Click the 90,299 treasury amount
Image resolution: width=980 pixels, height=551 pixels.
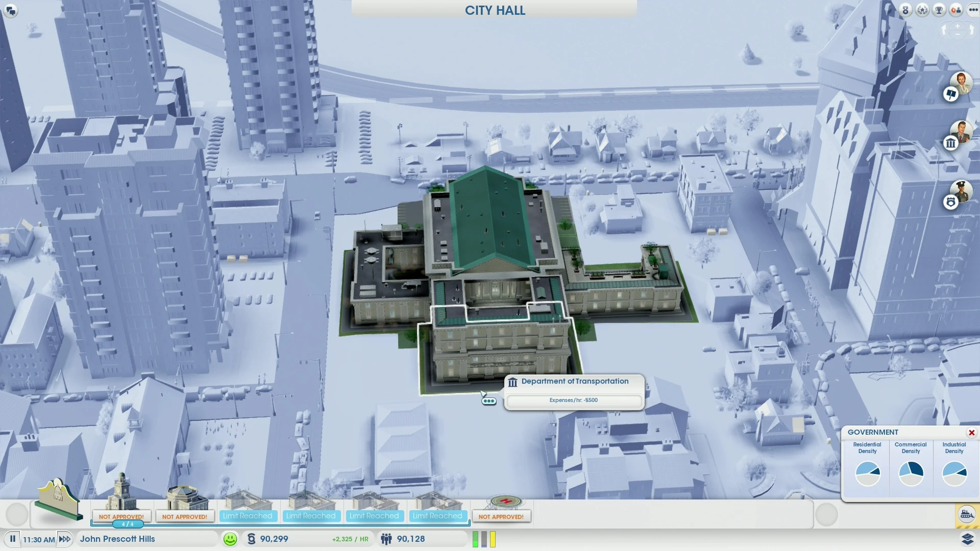(274, 539)
